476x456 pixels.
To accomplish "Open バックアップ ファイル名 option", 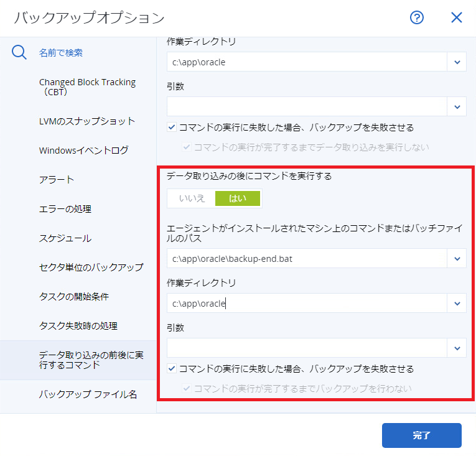I will pos(88,394).
